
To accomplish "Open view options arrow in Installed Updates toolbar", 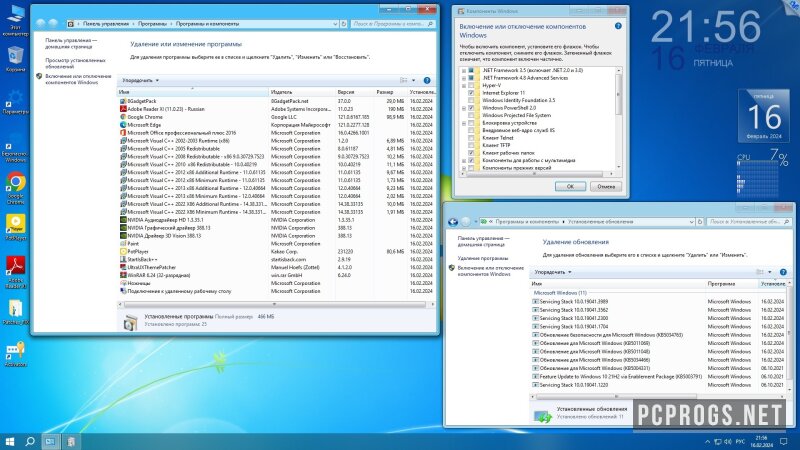I will [769, 272].
